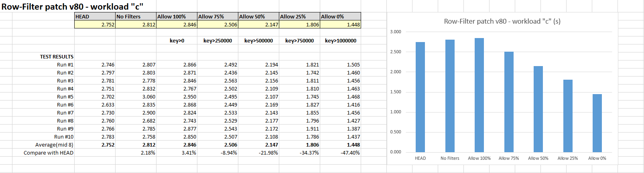Click the "TEST RESULTS" heading cell
Viewport: 644px width, 173px height.
click(x=57, y=56)
